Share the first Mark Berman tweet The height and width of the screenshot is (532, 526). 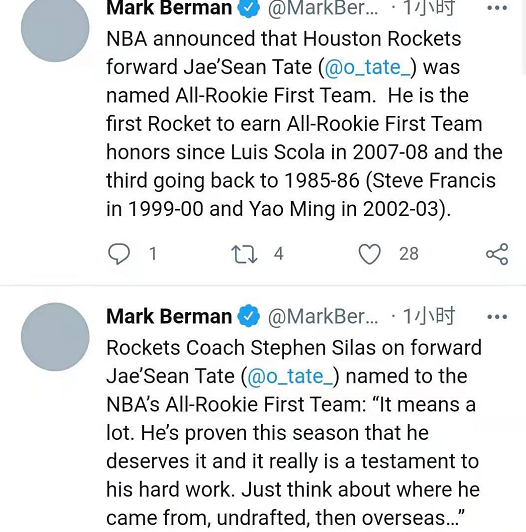pyautogui.click(x=497, y=254)
